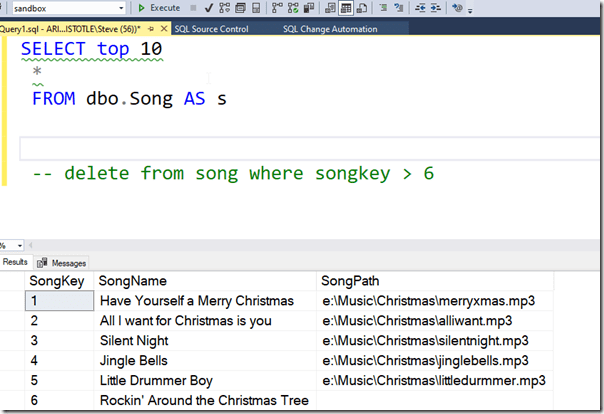Close the Query1.sql tab

click(164, 28)
